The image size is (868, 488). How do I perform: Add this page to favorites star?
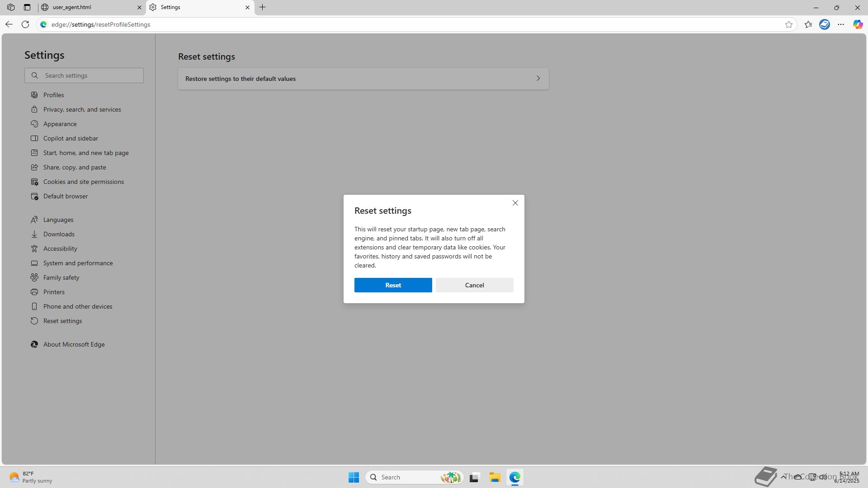(789, 24)
